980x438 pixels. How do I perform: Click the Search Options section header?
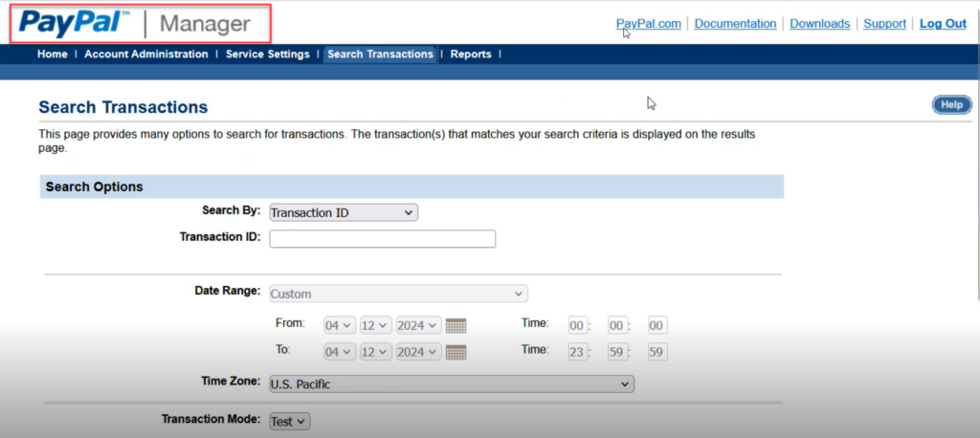412,186
